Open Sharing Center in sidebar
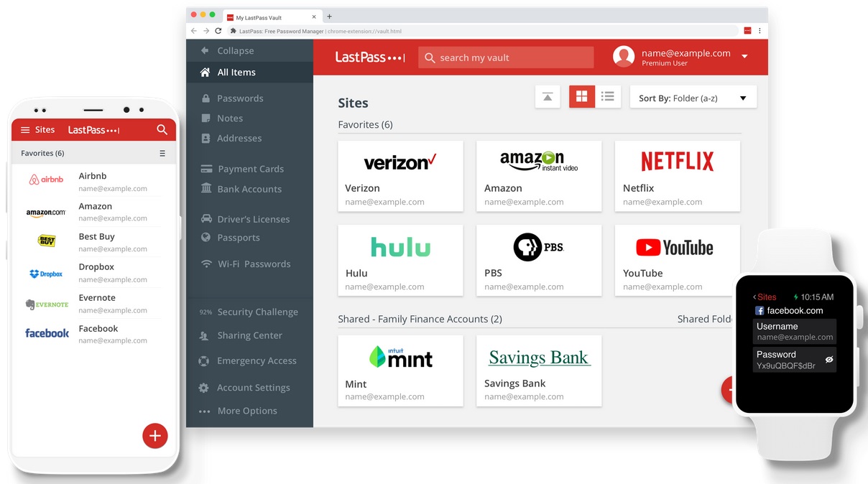The width and height of the screenshot is (868, 484). tap(249, 335)
